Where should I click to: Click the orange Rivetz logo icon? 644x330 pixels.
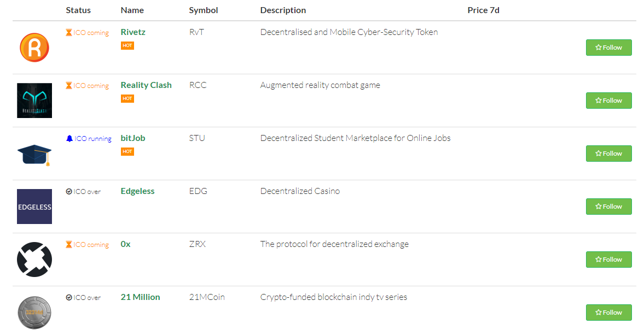(34, 48)
